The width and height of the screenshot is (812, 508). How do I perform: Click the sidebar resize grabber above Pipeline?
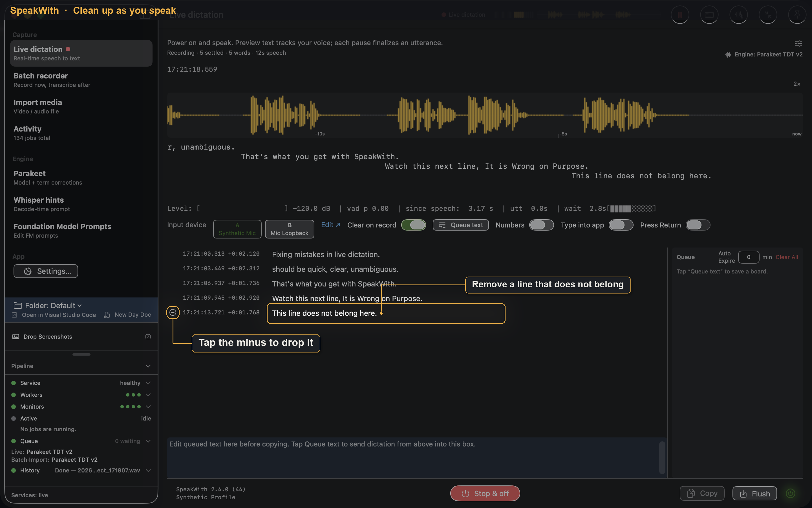pos(81,354)
